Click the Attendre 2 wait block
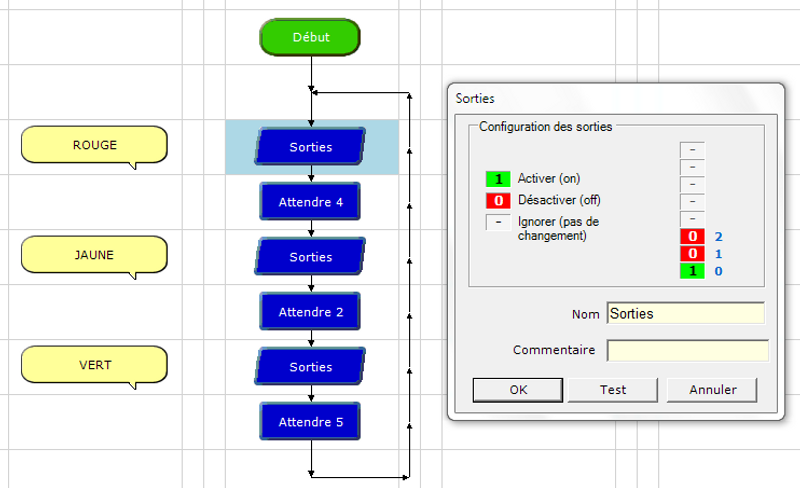This screenshot has height=488, width=800. pos(310,311)
